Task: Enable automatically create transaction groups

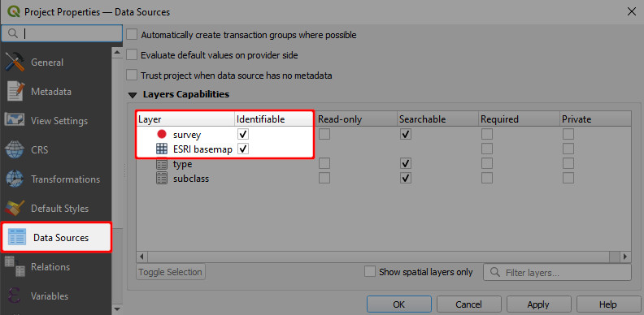Action: click(132, 35)
